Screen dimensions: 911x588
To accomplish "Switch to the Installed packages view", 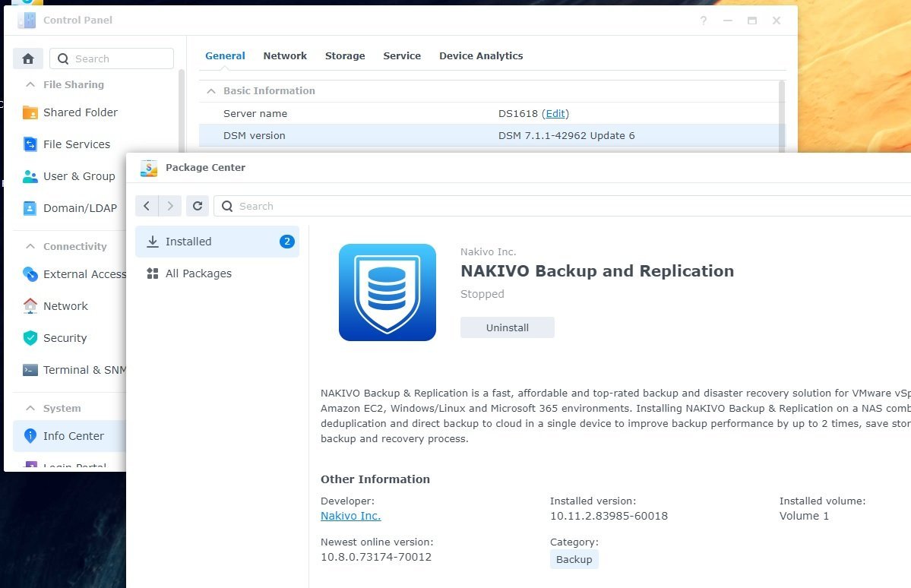I will tap(187, 241).
